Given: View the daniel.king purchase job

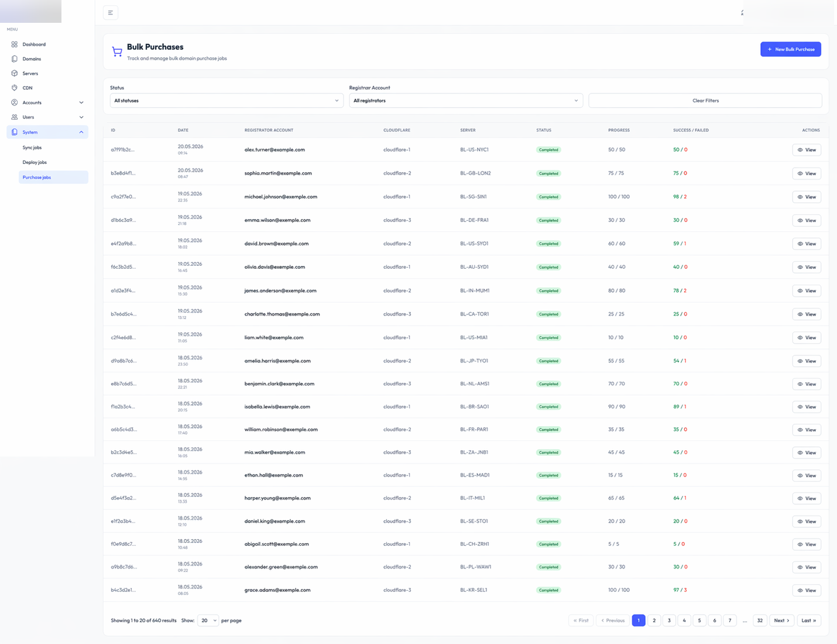Looking at the screenshot, I should click(807, 521).
